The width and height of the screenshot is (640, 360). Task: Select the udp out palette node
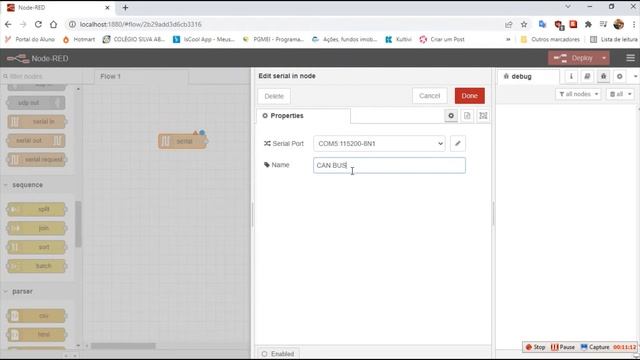[36, 103]
